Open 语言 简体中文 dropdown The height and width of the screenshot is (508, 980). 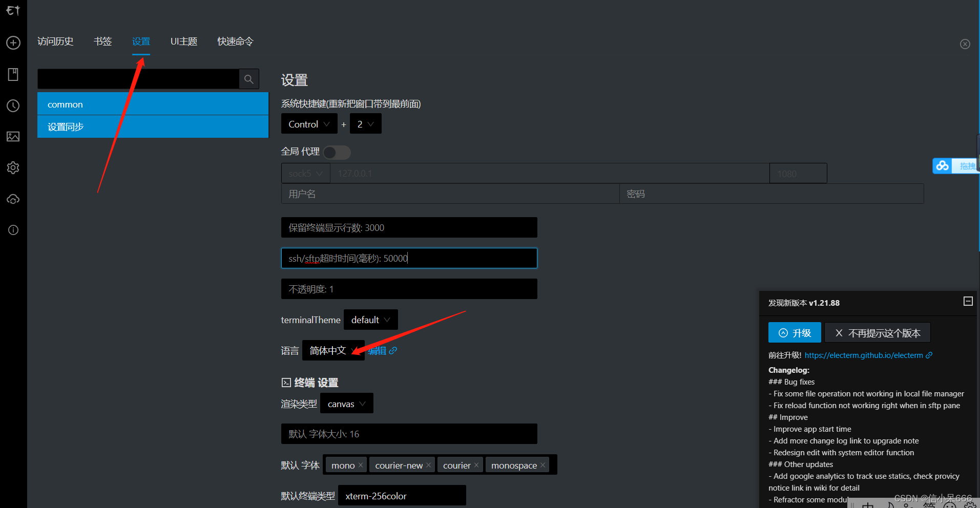333,350
